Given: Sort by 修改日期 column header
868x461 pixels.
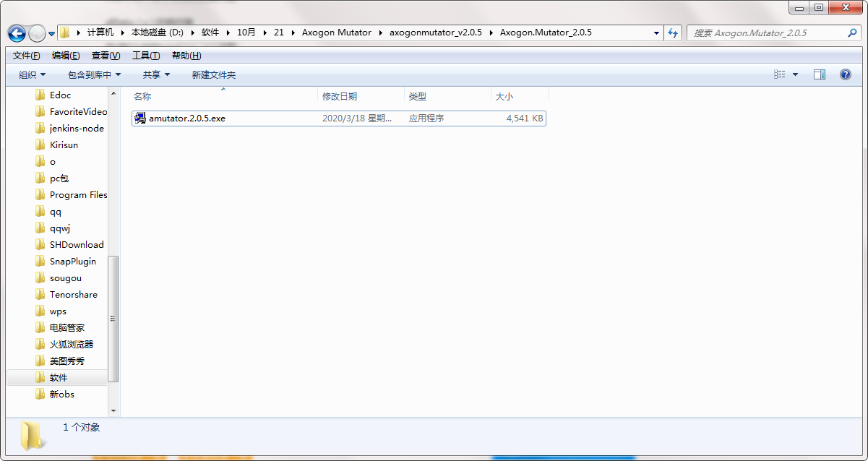Looking at the screenshot, I should click(x=361, y=96).
